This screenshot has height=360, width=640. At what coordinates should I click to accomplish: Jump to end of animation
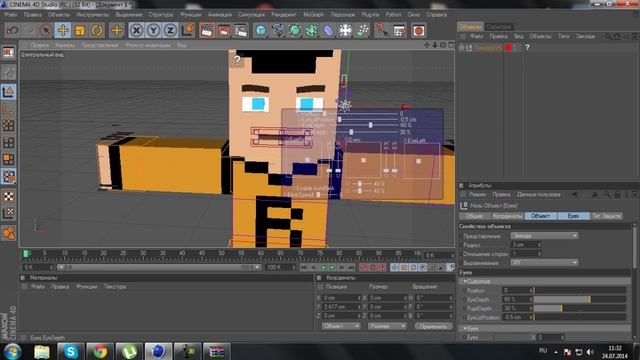click(351, 268)
